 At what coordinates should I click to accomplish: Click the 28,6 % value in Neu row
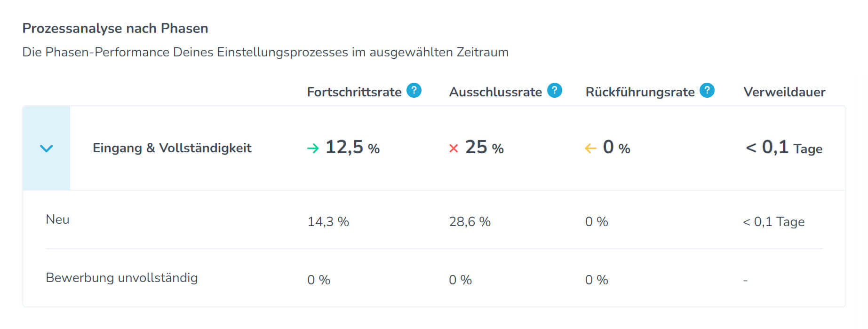[470, 222]
